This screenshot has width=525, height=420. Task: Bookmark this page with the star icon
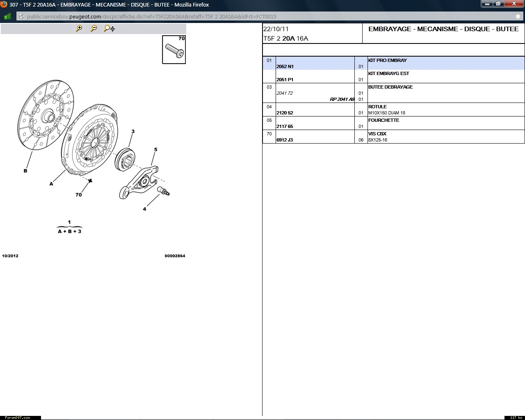point(518,16)
